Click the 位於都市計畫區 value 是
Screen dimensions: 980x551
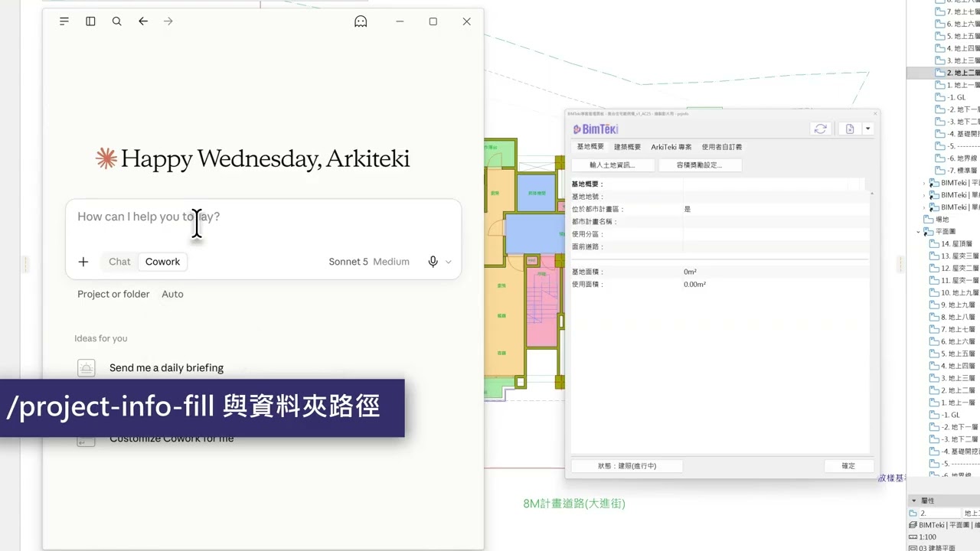tap(688, 209)
